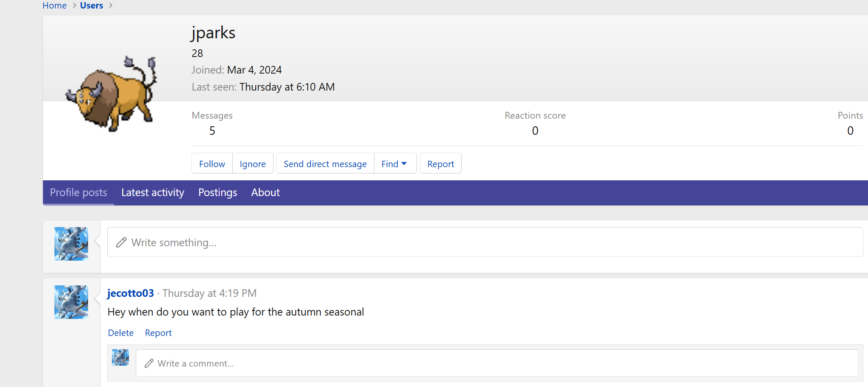Follow user jparks
Image resolution: width=868 pixels, height=387 pixels.
click(x=212, y=164)
